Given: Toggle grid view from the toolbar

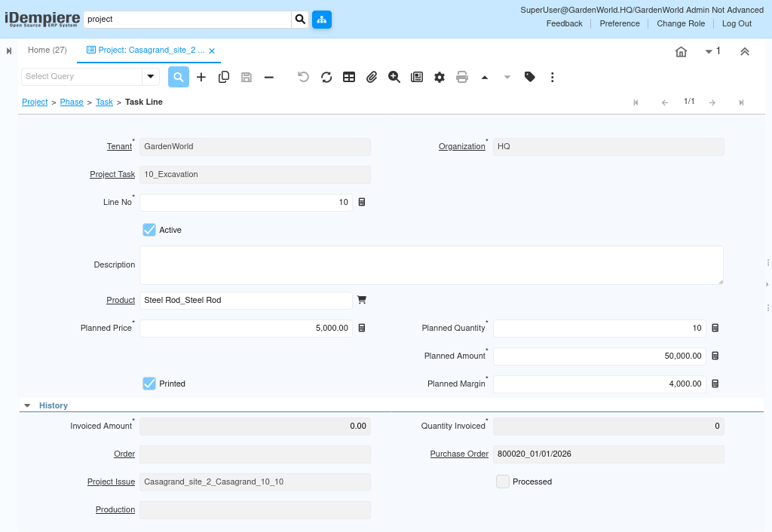Looking at the screenshot, I should coord(349,77).
